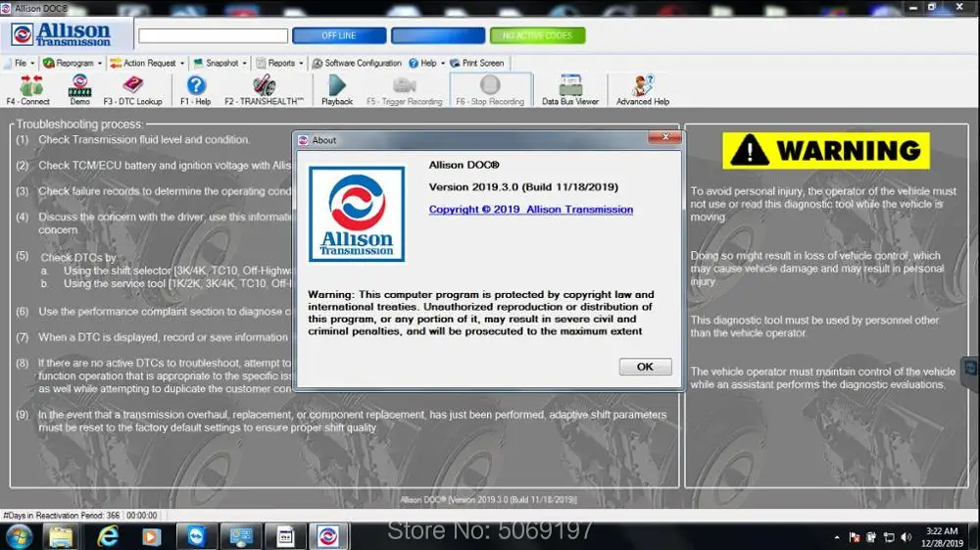
Task: Click the OFF LINE status indicator
Action: 339,35
